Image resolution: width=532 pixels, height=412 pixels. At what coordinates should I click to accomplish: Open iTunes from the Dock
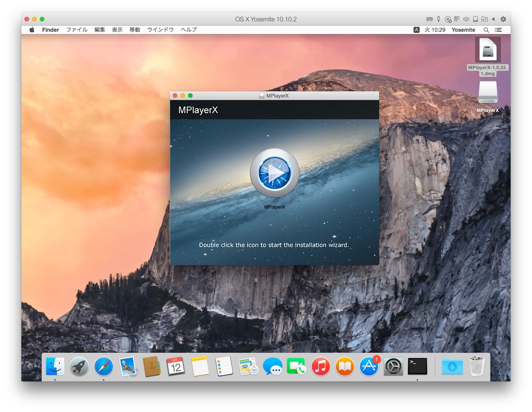click(x=321, y=367)
